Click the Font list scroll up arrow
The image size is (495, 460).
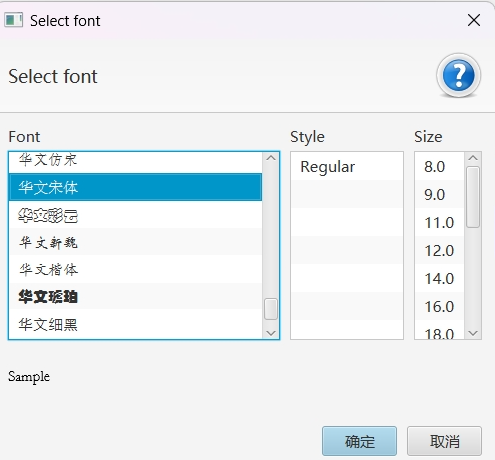click(x=271, y=158)
